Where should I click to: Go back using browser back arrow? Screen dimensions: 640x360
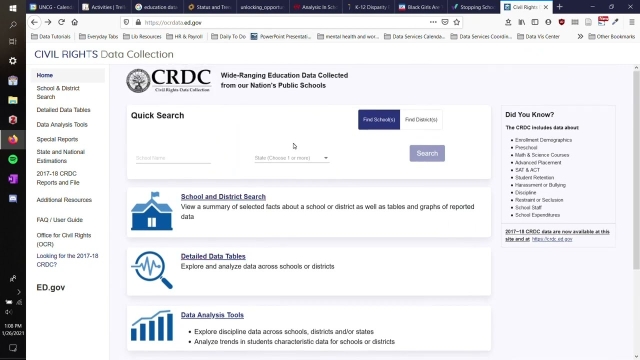click(34, 22)
